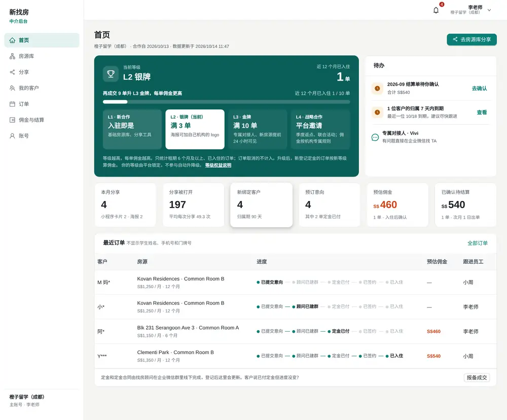Select the L3 · 金牌 level card
The width and height of the screenshot is (507, 420).
pyautogui.click(x=258, y=129)
